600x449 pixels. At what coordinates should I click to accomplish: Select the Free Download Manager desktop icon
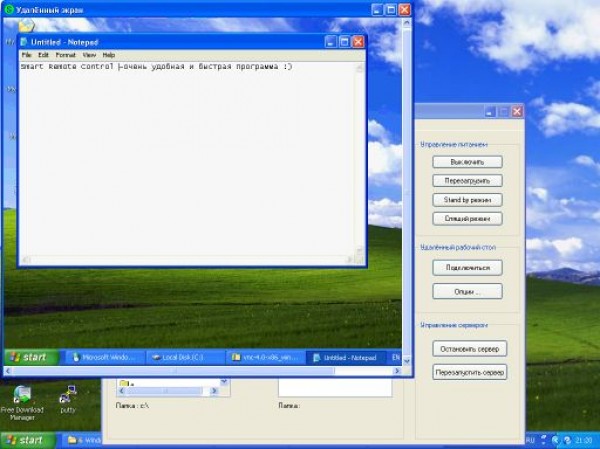click(22, 403)
